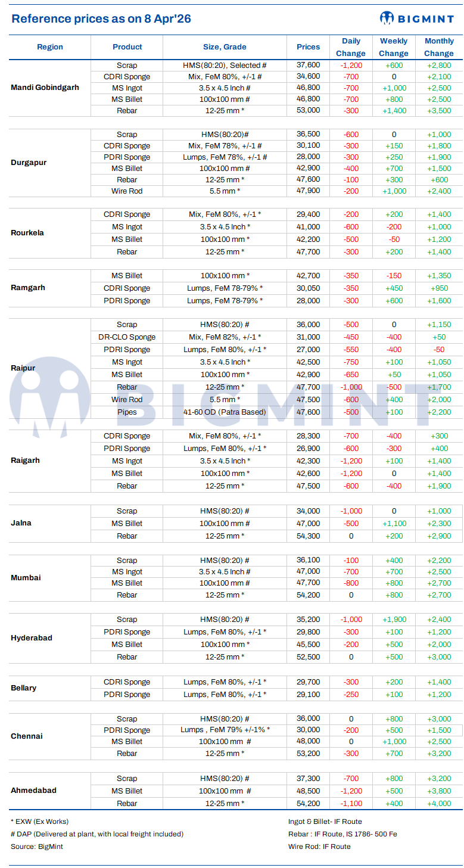The height and width of the screenshot is (868, 464).
Task: Click the Prices column header
Action: (308, 47)
